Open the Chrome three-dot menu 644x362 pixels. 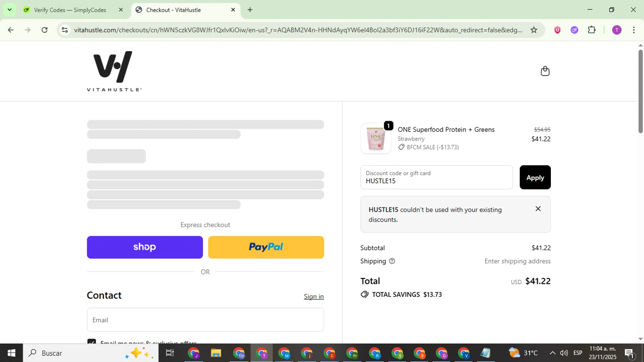click(x=634, y=30)
